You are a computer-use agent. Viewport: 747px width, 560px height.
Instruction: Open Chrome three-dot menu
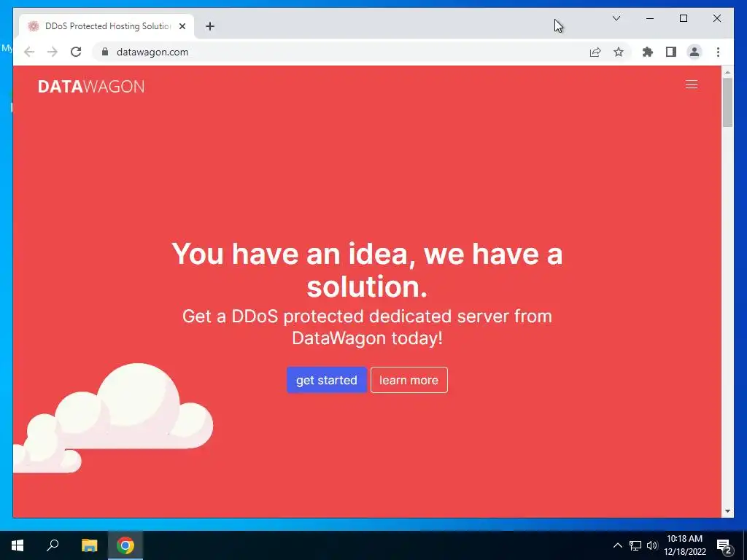click(718, 52)
